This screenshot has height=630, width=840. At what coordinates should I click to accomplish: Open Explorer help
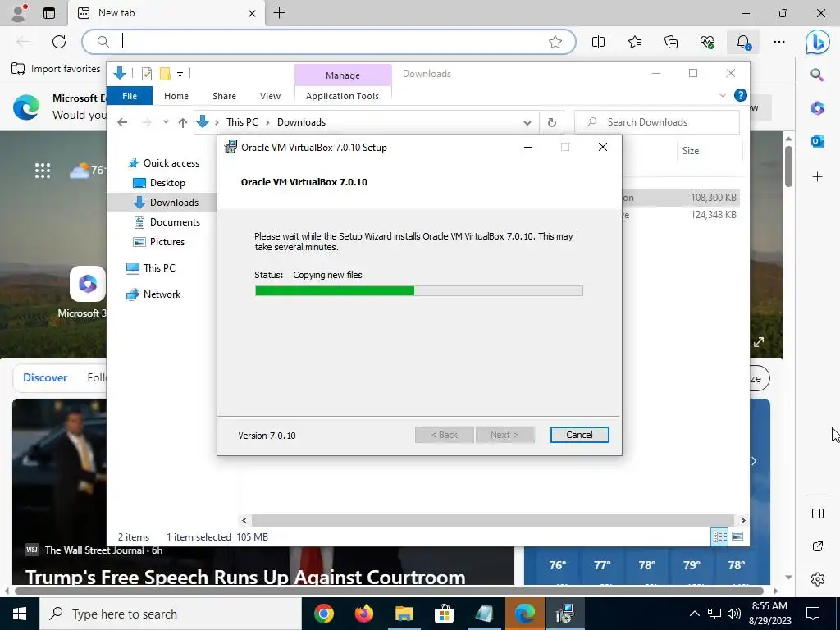tap(741, 95)
